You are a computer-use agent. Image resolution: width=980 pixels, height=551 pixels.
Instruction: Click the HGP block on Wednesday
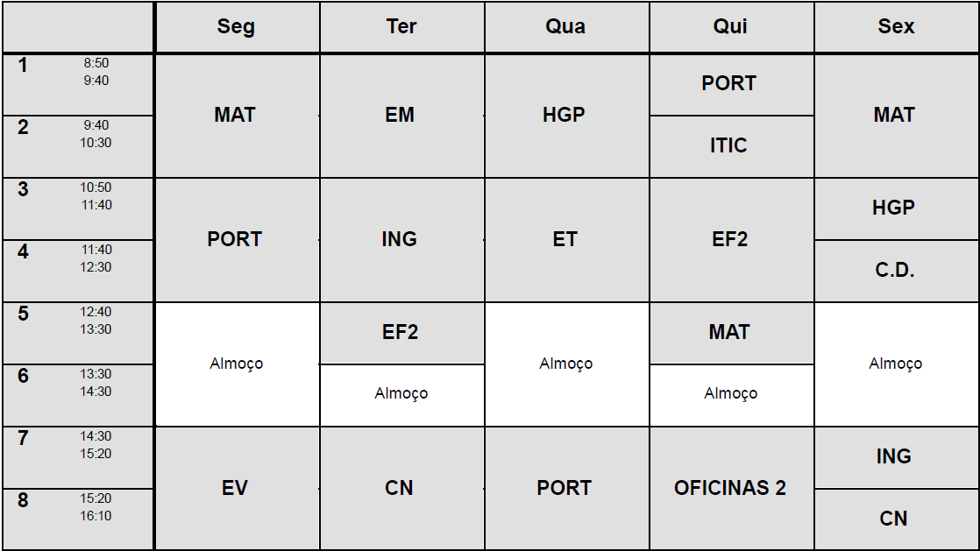565,116
